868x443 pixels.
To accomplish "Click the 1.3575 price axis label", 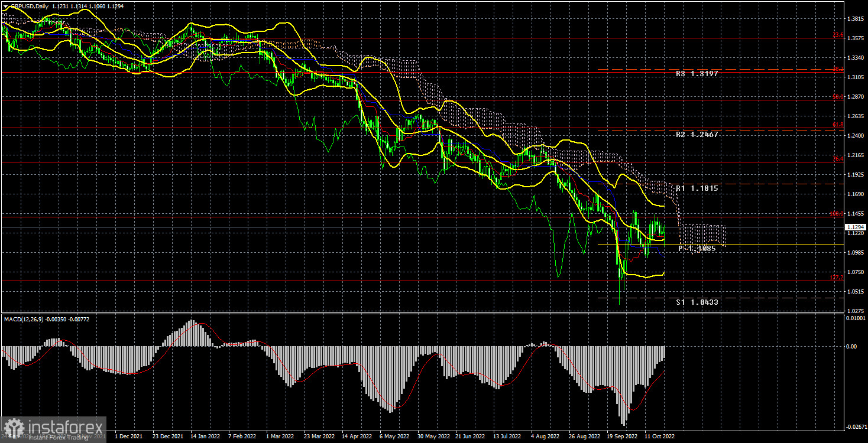I will click(855, 38).
